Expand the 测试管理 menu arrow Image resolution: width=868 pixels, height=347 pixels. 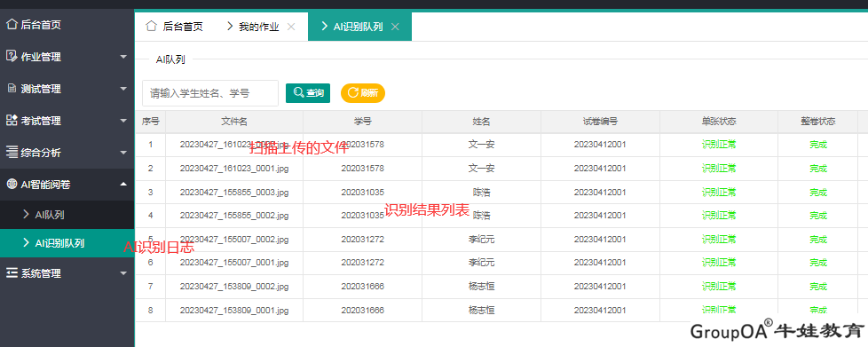123,89
